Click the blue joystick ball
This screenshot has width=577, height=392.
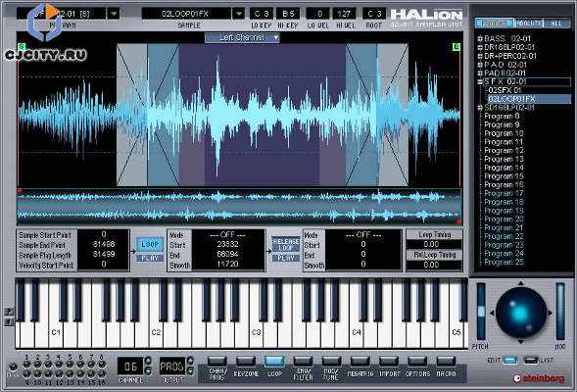click(x=521, y=313)
